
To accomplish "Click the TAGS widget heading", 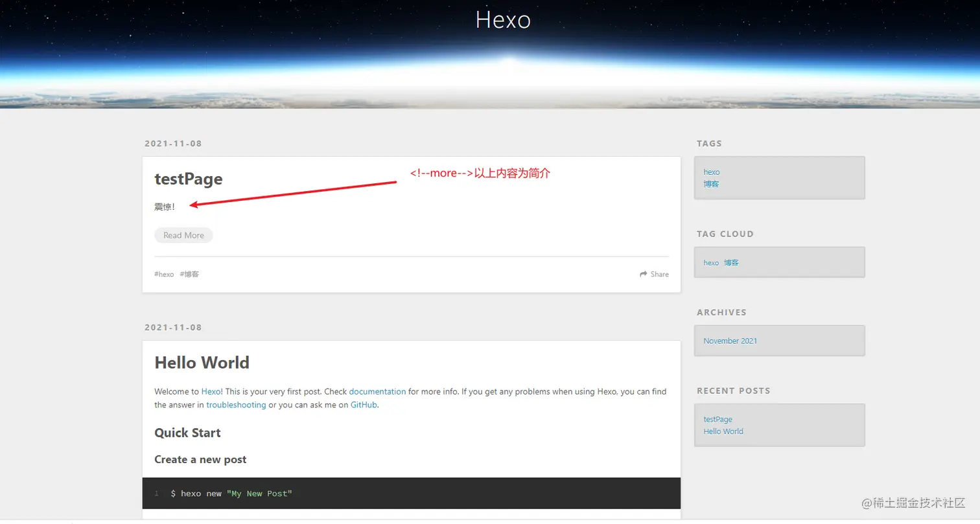I will tap(709, 143).
